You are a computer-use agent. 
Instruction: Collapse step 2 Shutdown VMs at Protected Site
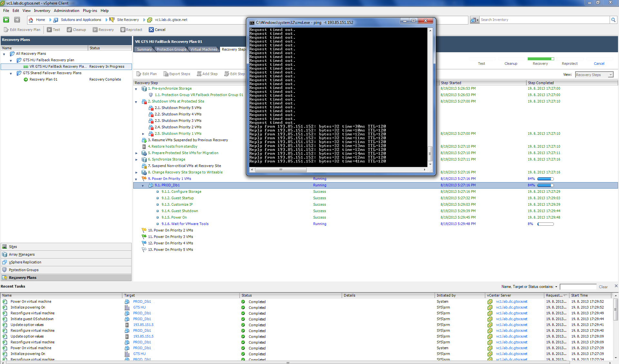pyautogui.click(x=136, y=102)
